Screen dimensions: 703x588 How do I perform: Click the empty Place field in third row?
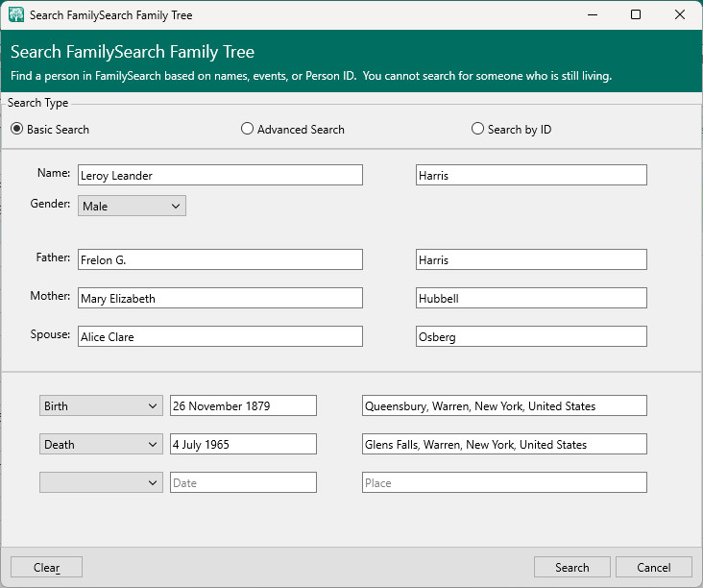[x=503, y=483]
